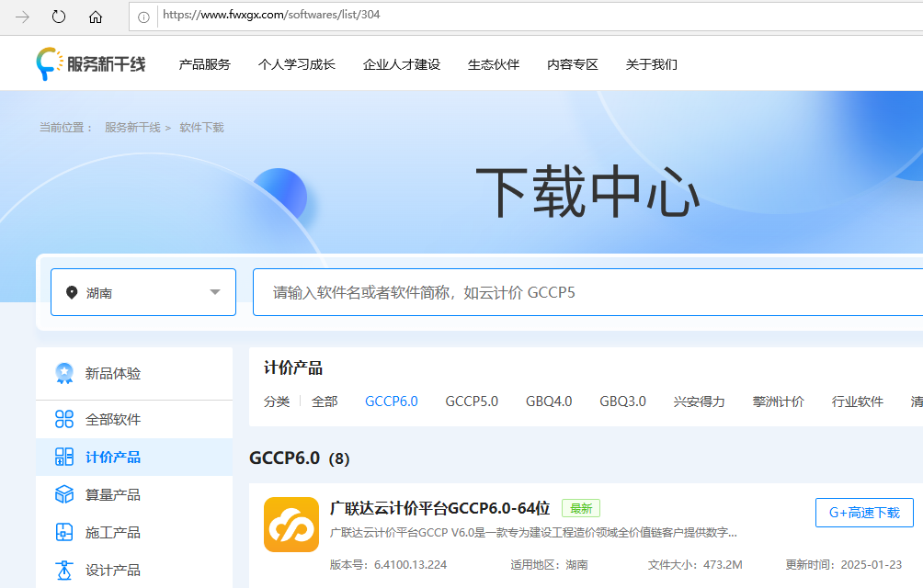Image resolution: width=923 pixels, height=588 pixels.
Task: Click the browser address bar URL
Action: 271,15
